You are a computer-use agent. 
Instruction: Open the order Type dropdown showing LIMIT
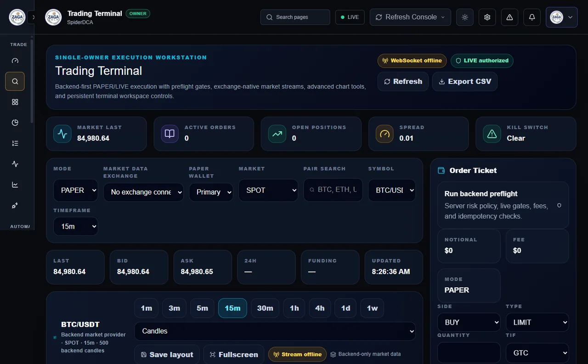(537, 322)
